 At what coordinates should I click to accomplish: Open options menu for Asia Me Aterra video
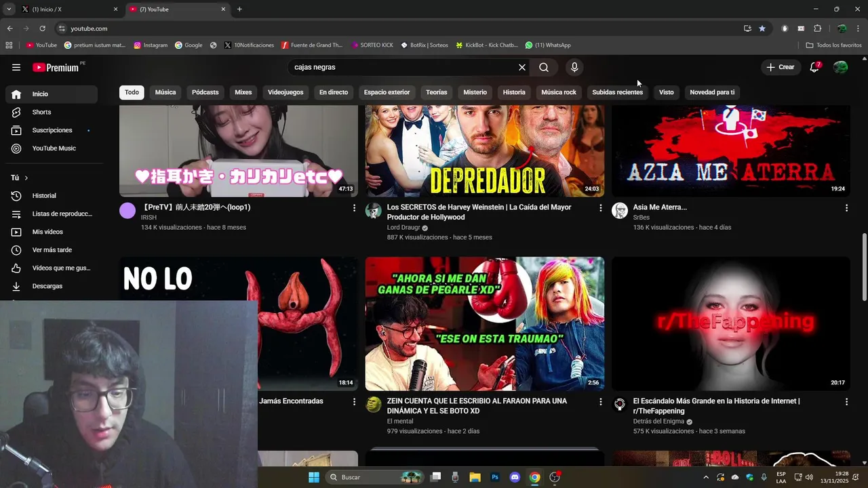[846, 208]
